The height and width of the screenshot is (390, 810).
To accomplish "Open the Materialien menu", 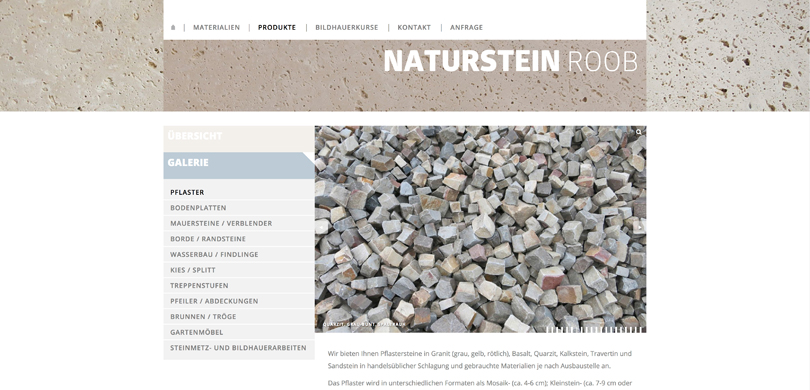I will (216, 28).
